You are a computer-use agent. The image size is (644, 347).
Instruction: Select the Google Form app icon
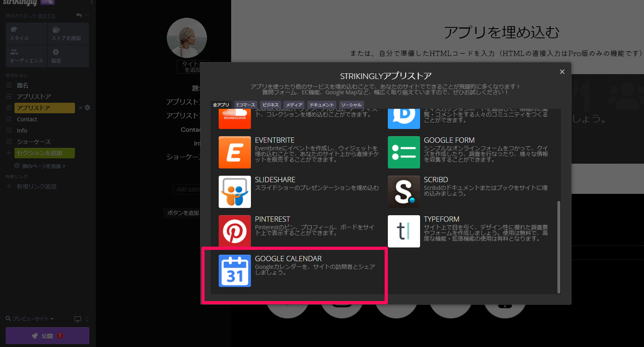pos(404,152)
